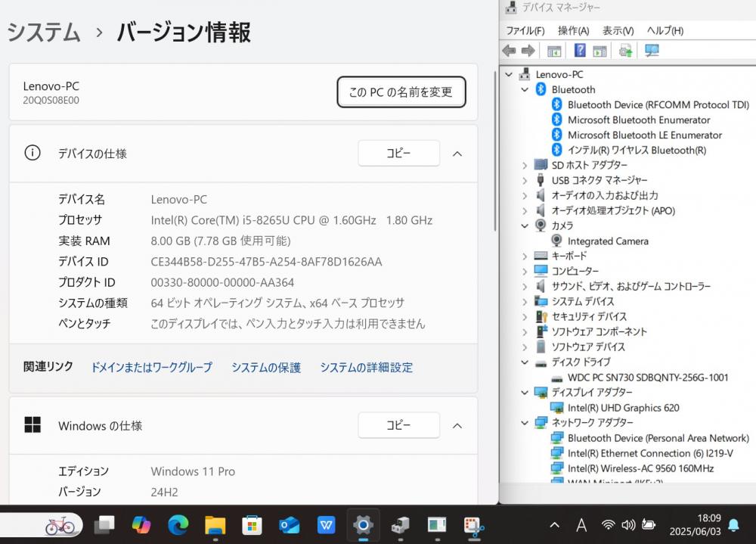Viewport: 756px width, 544px height.
Task: Go back to システム via the breadcrumb
Action: click(x=43, y=32)
